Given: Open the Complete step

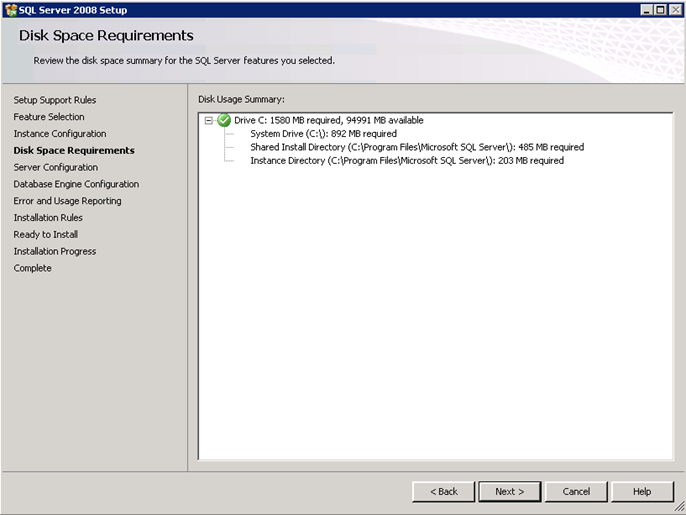Looking at the screenshot, I should [32, 268].
